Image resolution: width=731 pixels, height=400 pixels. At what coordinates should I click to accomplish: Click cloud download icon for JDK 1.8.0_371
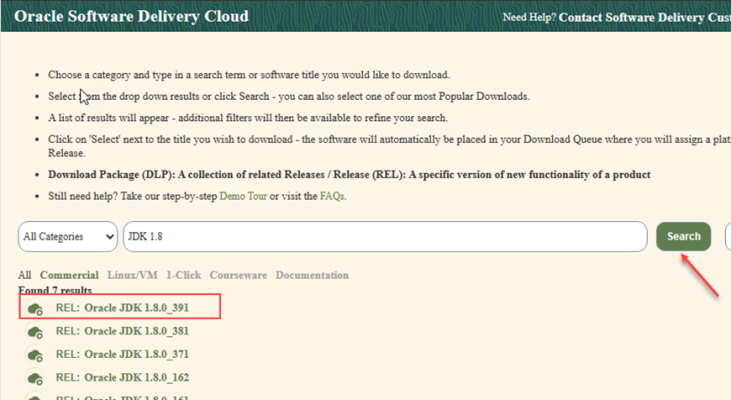coord(35,355)
